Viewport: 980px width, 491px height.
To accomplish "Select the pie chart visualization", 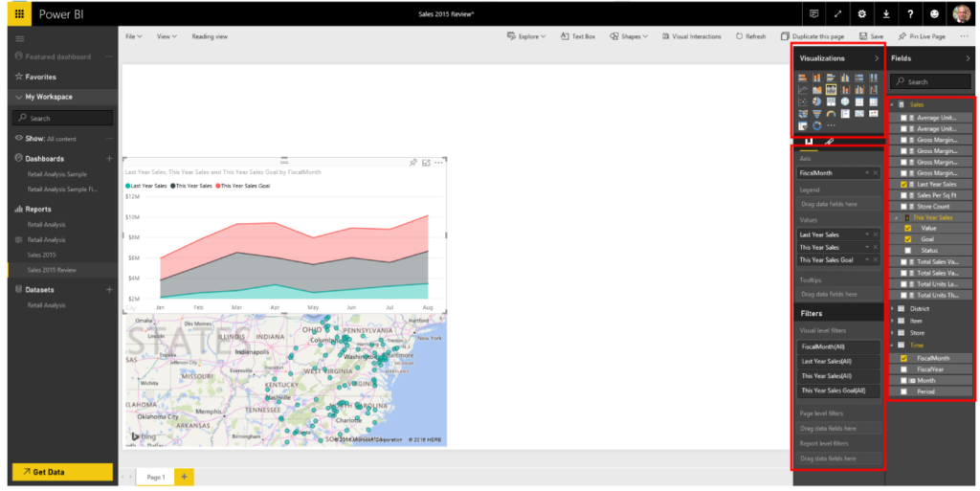I will point(817,101).
